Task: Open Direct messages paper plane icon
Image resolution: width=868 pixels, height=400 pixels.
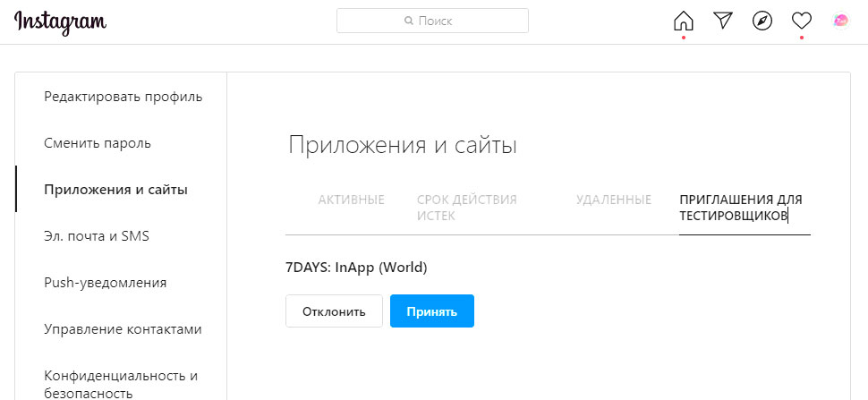Action: [x=723, y=21]
